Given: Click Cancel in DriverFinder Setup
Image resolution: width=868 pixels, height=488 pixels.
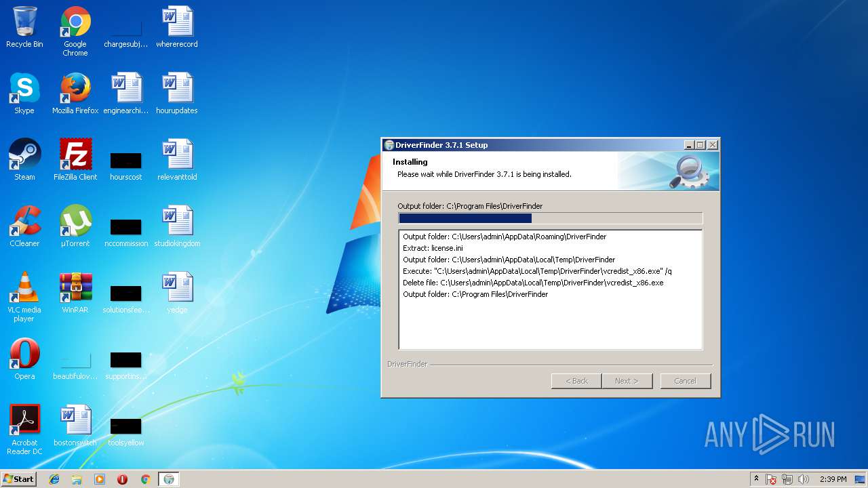Looking at the screenshot, I should (x=685, y=381).
